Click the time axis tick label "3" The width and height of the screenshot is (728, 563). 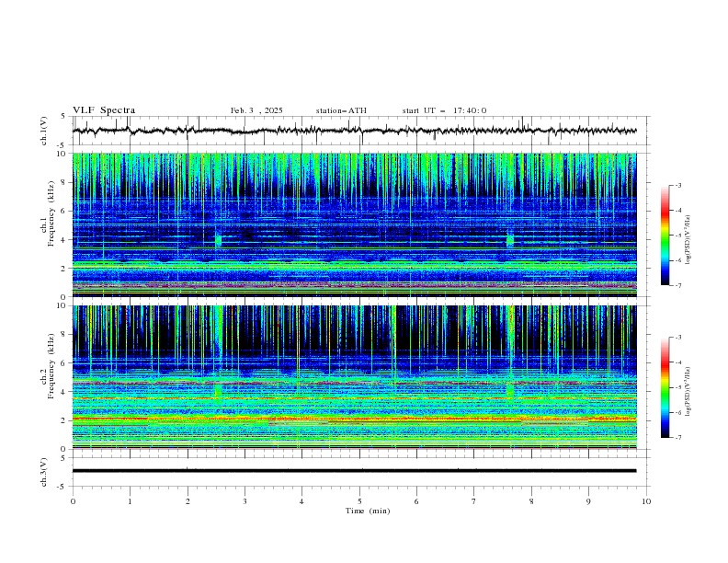coord(245,501)
